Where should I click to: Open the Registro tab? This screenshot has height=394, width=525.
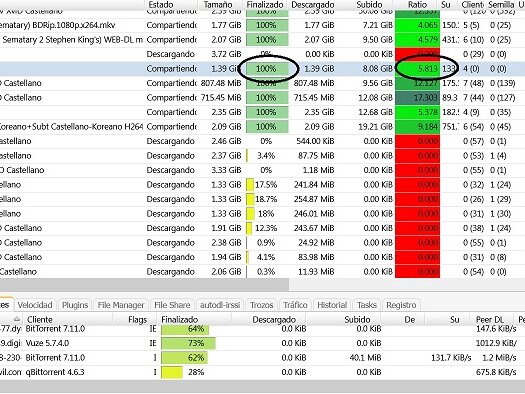pos(401,305)
